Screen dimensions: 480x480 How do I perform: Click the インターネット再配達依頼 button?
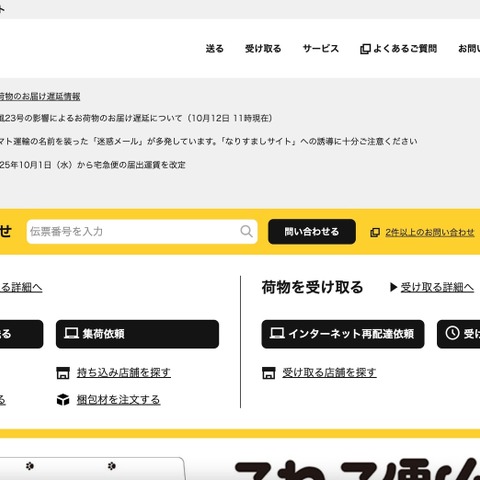coord(343,334)
